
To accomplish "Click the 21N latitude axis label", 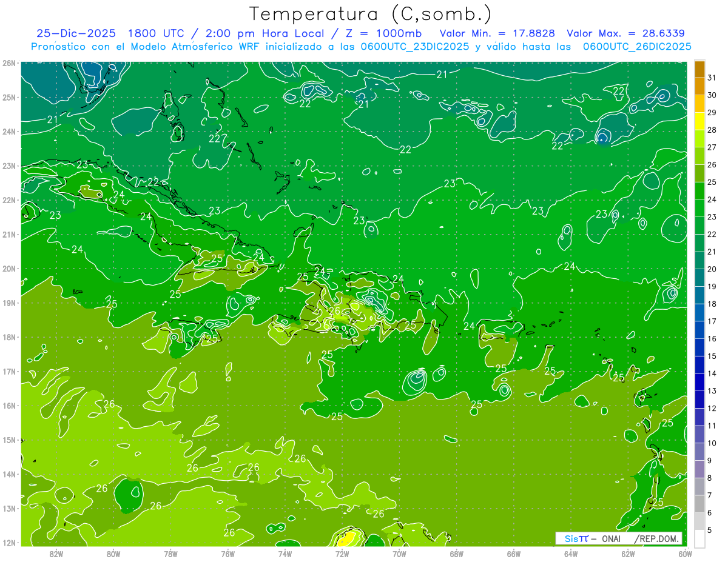I will click(x=9, y=234).
